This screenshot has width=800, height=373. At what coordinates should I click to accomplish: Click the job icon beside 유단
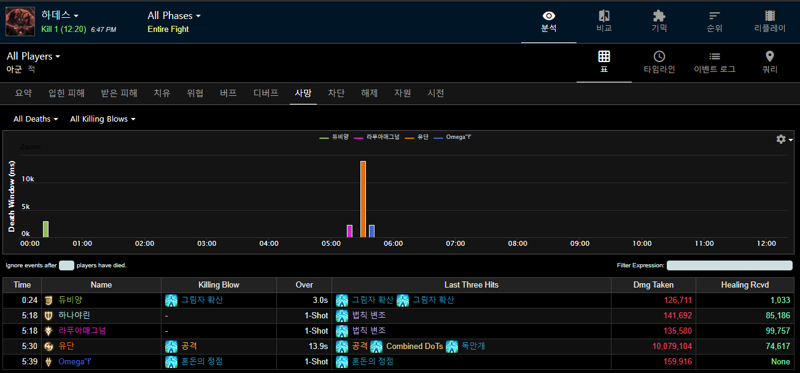coord(49,346)
